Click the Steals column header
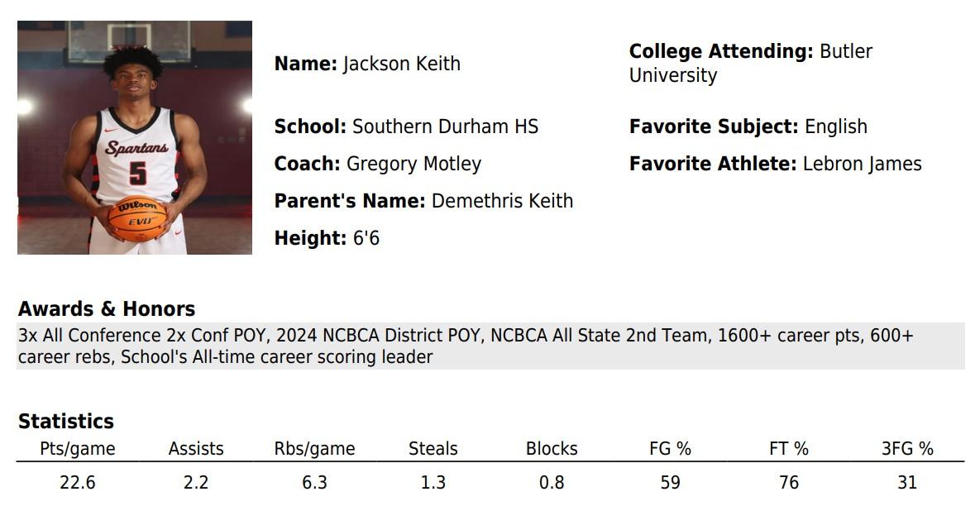This screenshot has height=506, width=980. click(433, 448)
